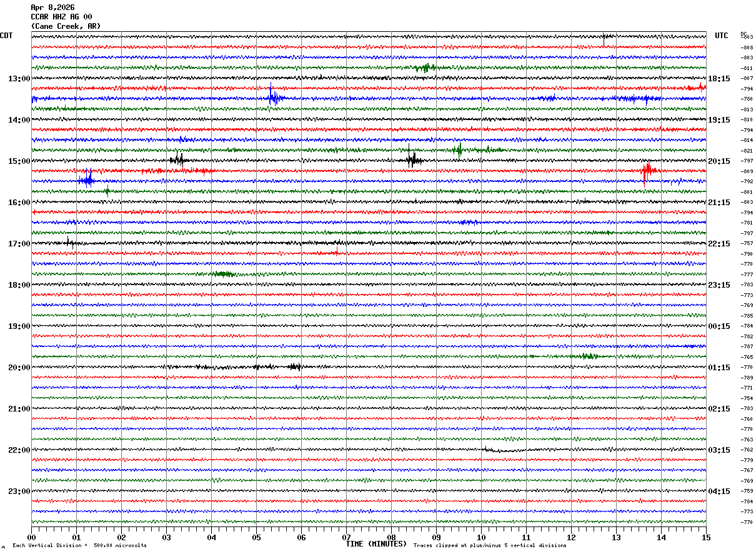The height and width of the screenshot is (554, 756).
Task: Click the DC offset value -759
Action: click(x=747, y=491)
